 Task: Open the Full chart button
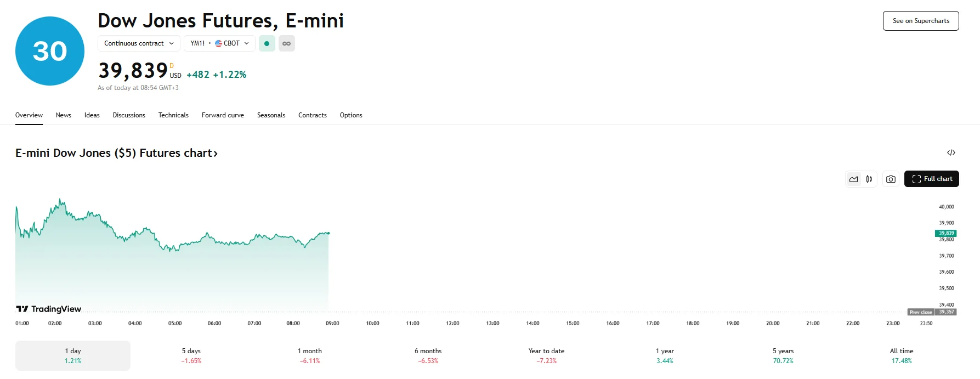931,179
